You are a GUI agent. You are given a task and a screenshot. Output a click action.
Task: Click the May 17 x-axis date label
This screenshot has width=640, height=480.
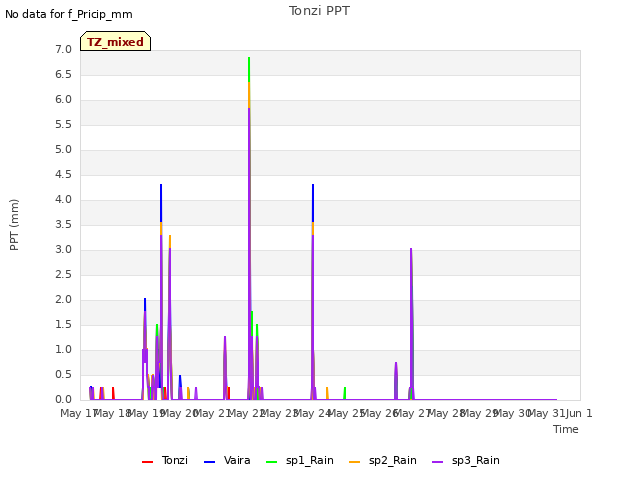point(78,413)
